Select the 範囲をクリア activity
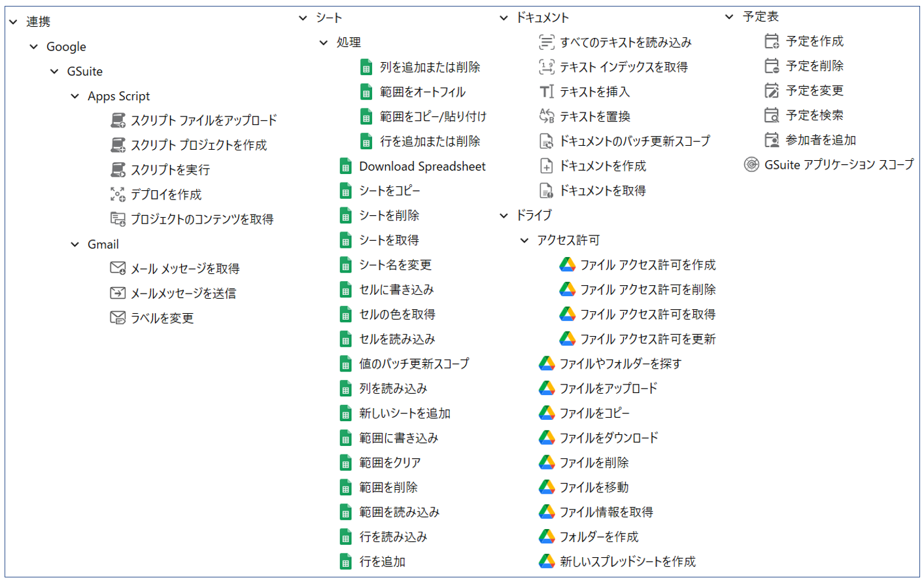This screenshot has height=582, width=924. 390,463
